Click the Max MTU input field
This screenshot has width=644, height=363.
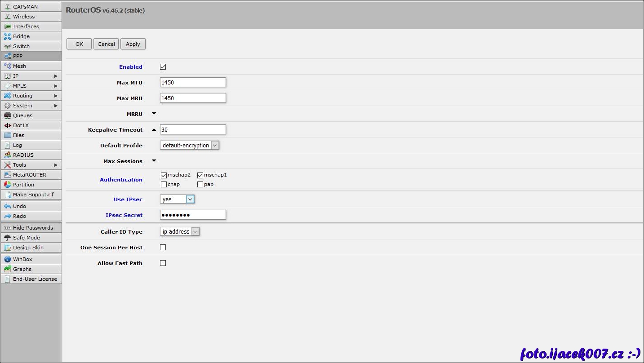point(193,83)
